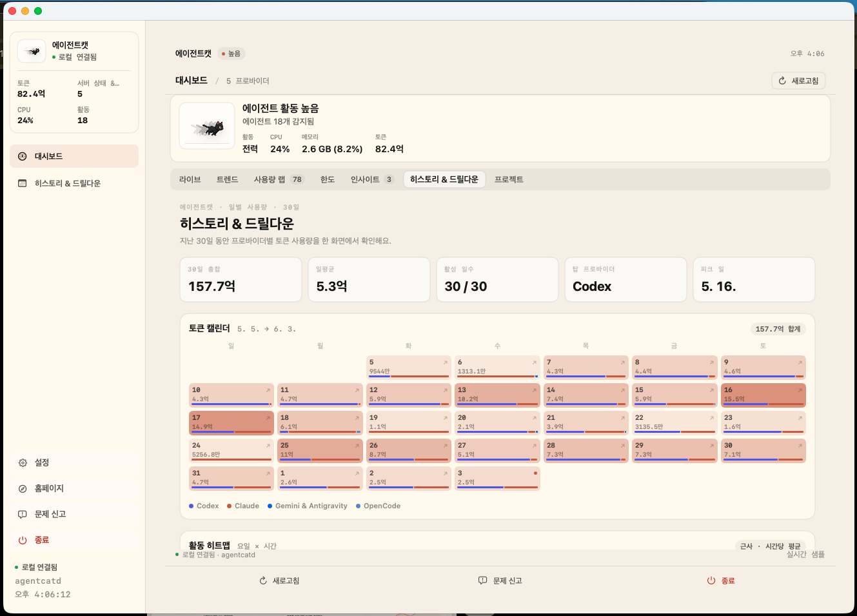The width and height of the screenshot is (857, 616).
Task: Click the sidebar 문제 신고 speech-bubble icon
Action: point(23,514)
